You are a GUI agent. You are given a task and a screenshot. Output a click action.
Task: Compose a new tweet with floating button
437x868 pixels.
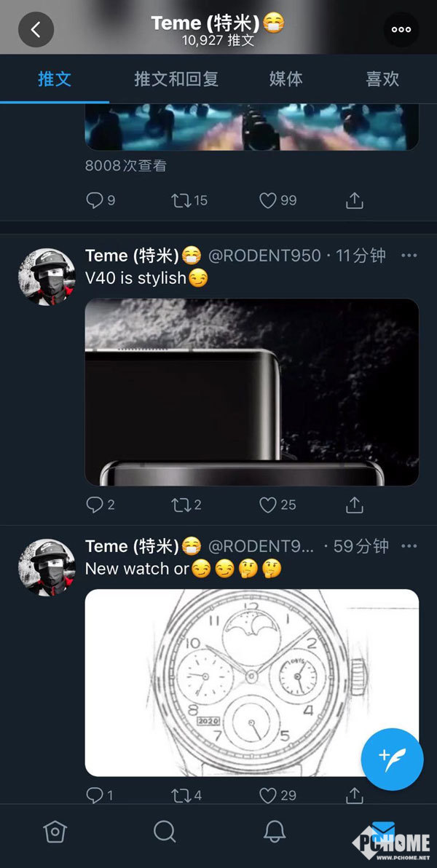point(393,759)
